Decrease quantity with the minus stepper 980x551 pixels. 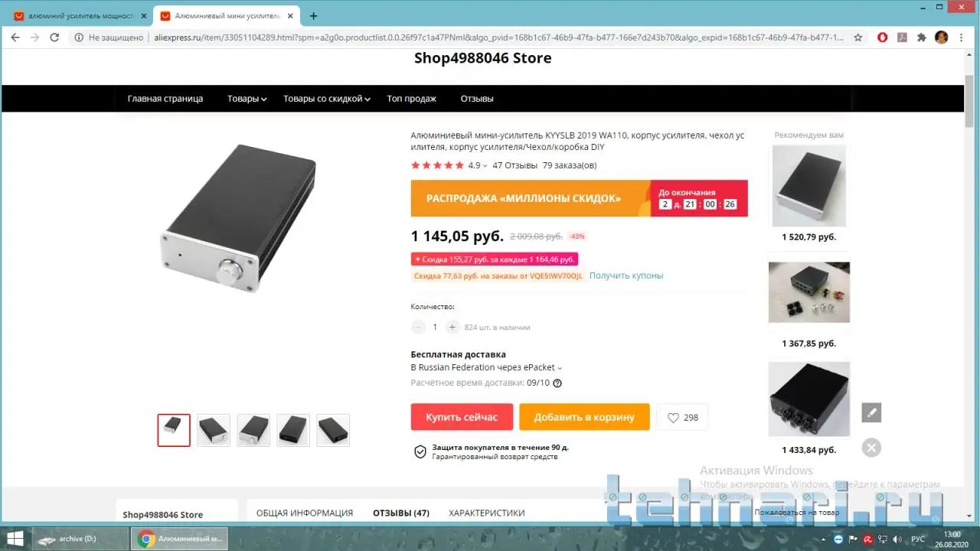click(418, 327)
